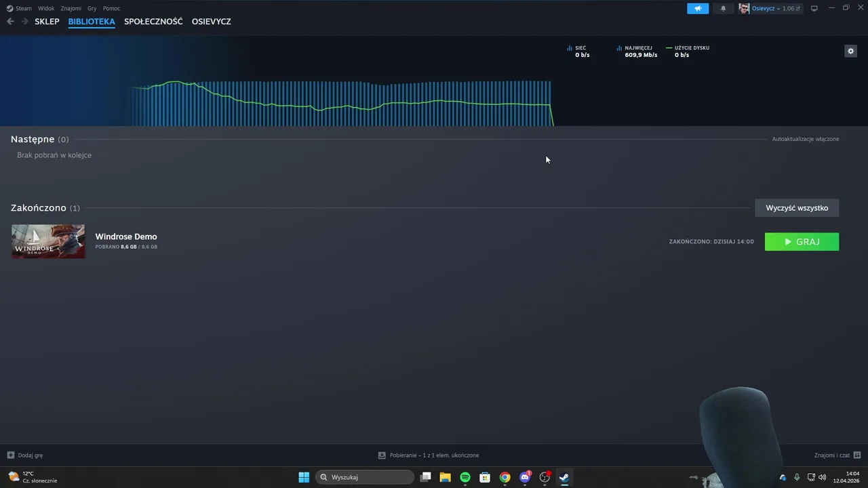This screenshot has height=488, width=868.
Task: Open the Gry menu
Action: click(x=92, y=8)
